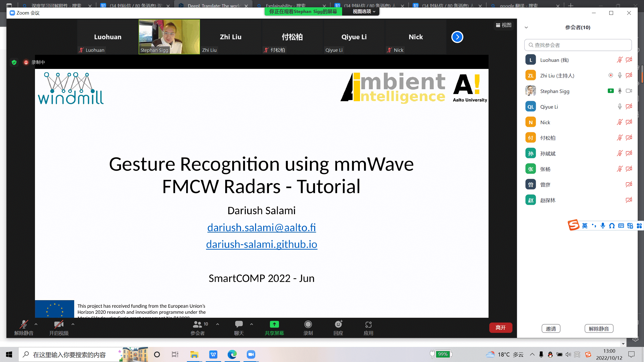Image resolution: width=644 pixels, height=362 pixels.
Task: Click the participant search field
Action: [578, 45]
